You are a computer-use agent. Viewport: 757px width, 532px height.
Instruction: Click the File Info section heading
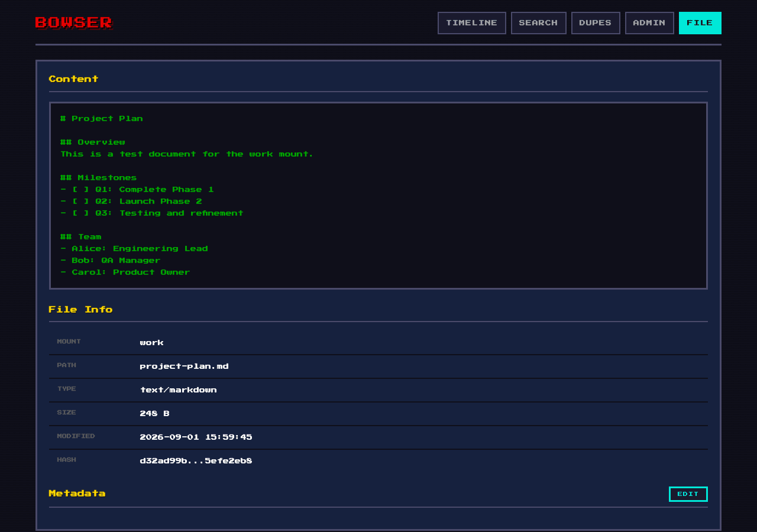click(x=81, y=310)
